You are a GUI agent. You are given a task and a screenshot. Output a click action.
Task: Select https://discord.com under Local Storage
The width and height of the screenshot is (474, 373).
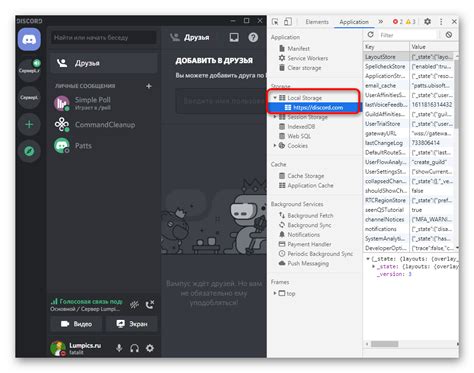[x=318, y=108]
